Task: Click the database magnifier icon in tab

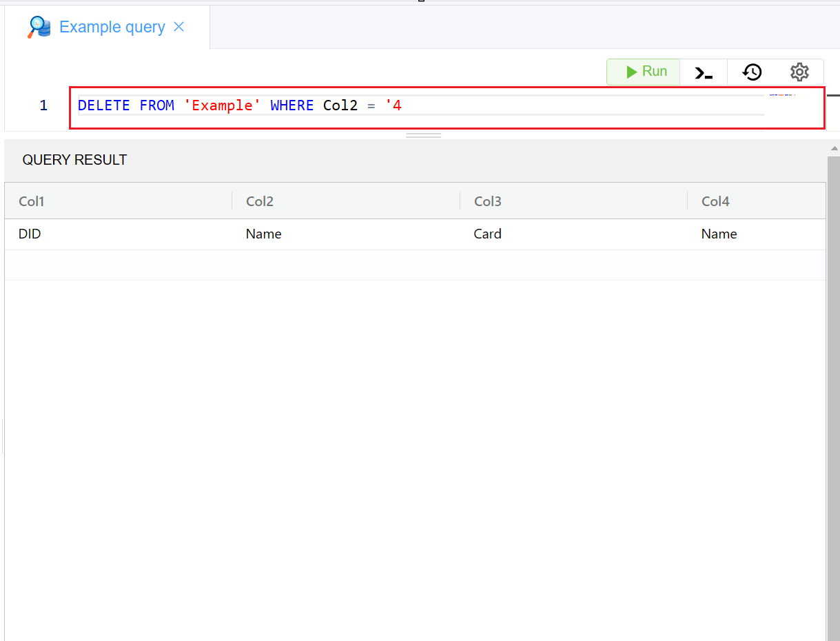Action: (39, 28)
